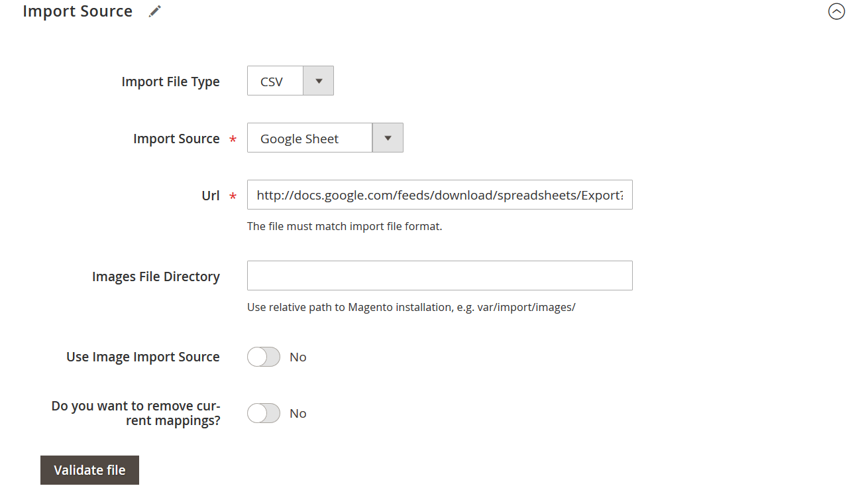Collapse the Import Source section chevron
Image resolution: width=868 pixels, height=494 pixels.
(837, 11)
